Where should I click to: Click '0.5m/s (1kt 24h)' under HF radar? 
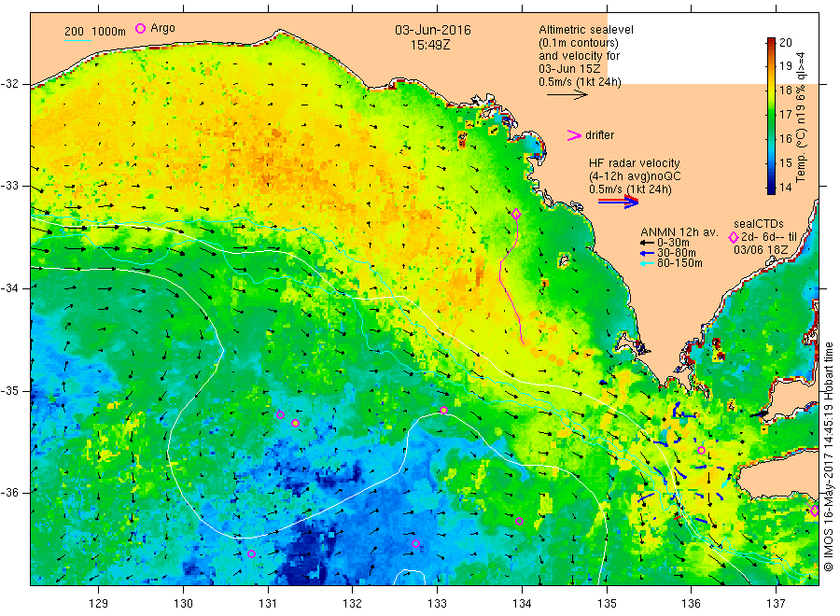(631, 189)
